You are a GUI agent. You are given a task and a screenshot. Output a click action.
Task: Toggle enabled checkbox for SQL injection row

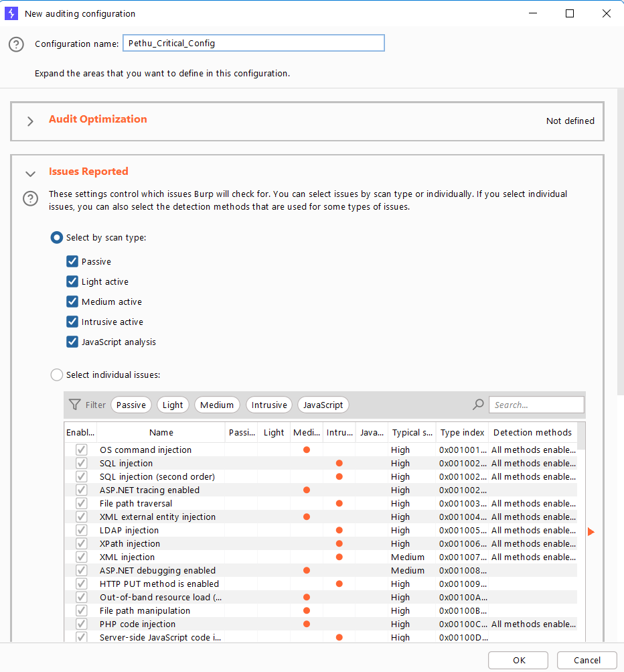coord(82,463)
